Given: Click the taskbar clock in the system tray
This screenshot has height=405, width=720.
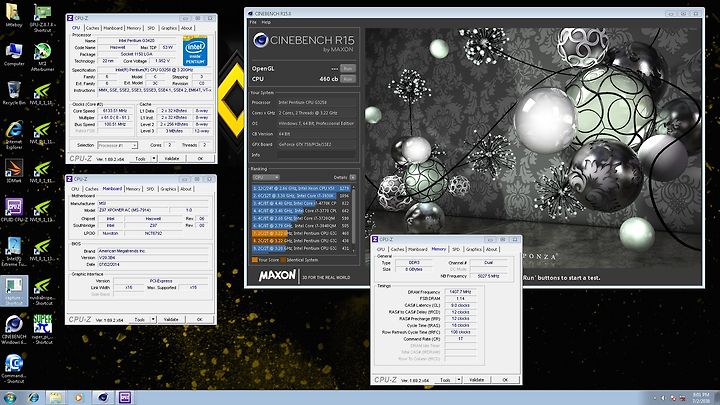Looking at the screenshot, I should (x=701, y=398).
